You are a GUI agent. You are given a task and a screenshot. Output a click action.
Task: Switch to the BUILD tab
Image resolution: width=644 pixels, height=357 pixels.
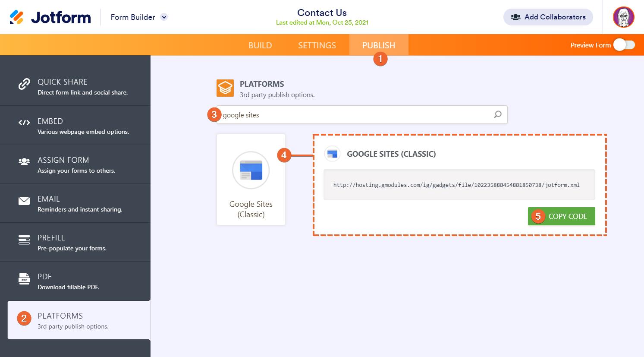pyautogui.click(x=260, y=45)
